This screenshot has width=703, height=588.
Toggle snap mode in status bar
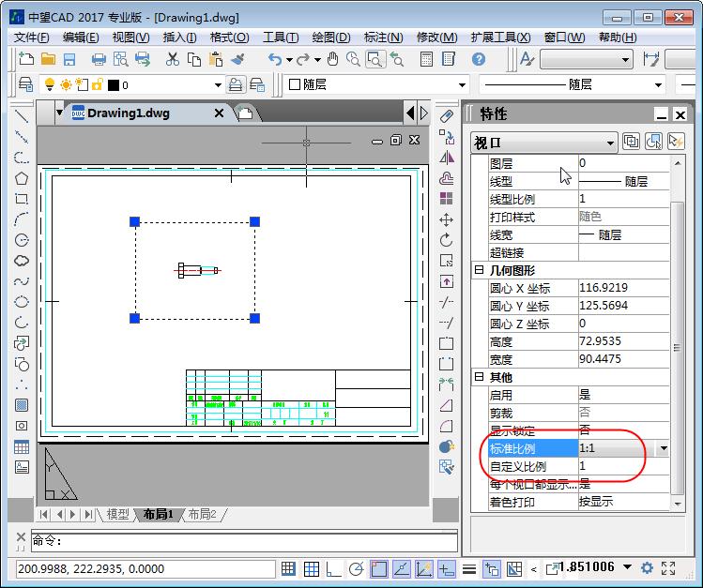click(288, 568)
